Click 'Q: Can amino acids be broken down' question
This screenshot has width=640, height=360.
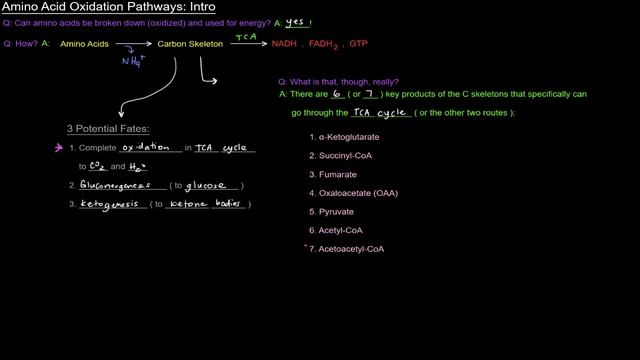(x=137, y=23)
